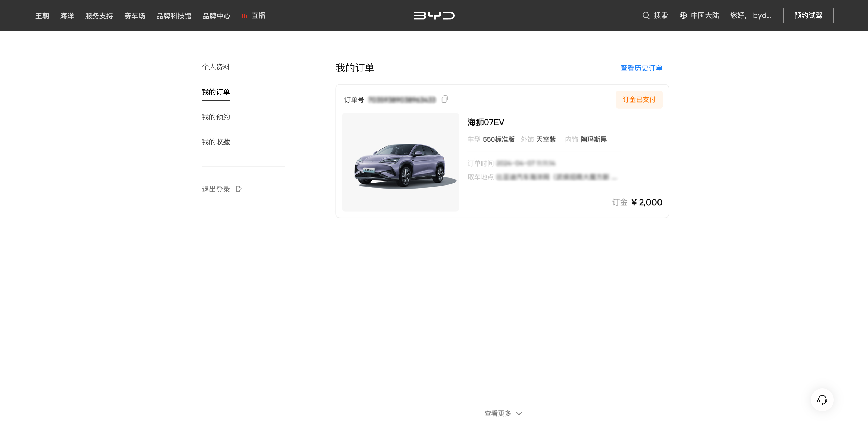Open the 服务支持 navigation menu
This screenshot has width=868, height=446.
pyautogui.click(x=99, y=15)
